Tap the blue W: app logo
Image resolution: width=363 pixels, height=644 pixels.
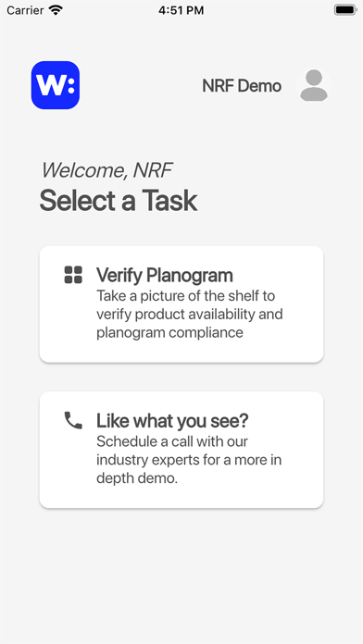(56, 85)
